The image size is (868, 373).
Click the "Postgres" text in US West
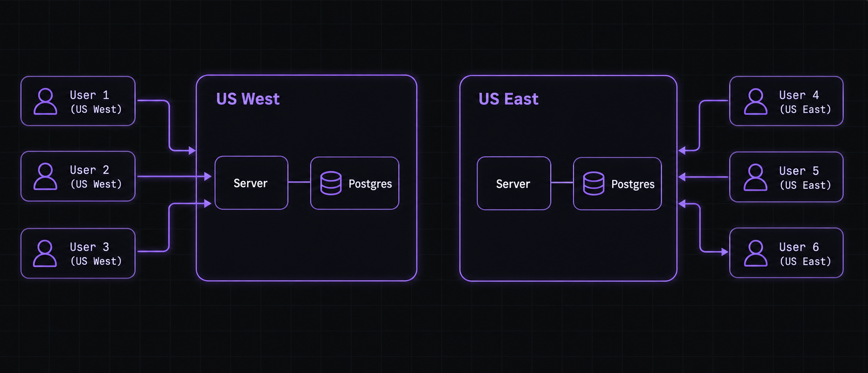(370, 184)
